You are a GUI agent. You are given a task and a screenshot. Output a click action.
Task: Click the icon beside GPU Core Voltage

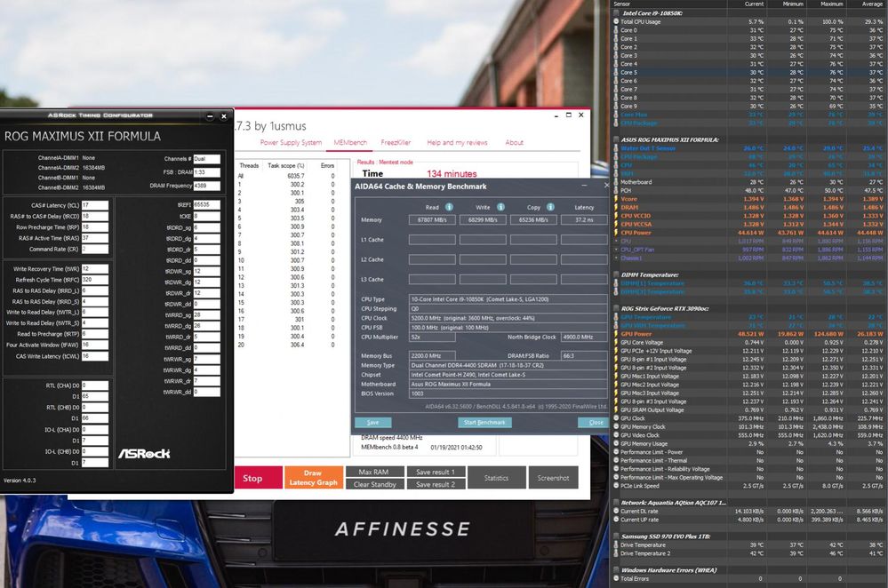[x=616, y=342]
